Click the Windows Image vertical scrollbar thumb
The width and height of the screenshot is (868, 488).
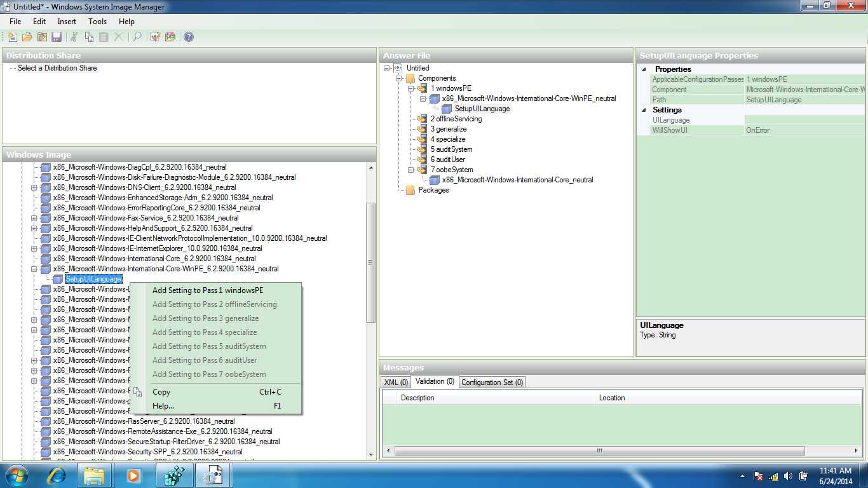click(x=370, y=262)
